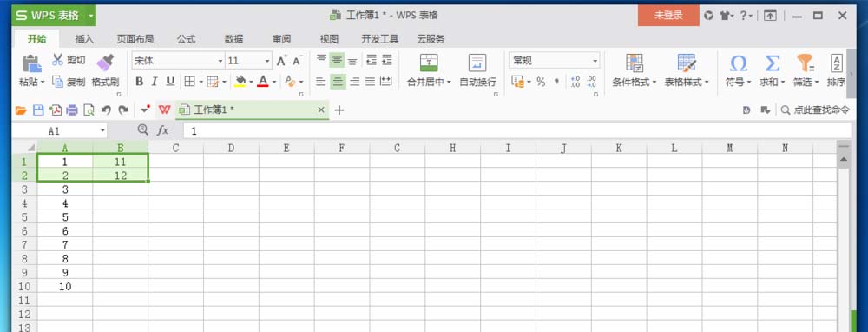Click the distributed alignment icon

(386, 82)
